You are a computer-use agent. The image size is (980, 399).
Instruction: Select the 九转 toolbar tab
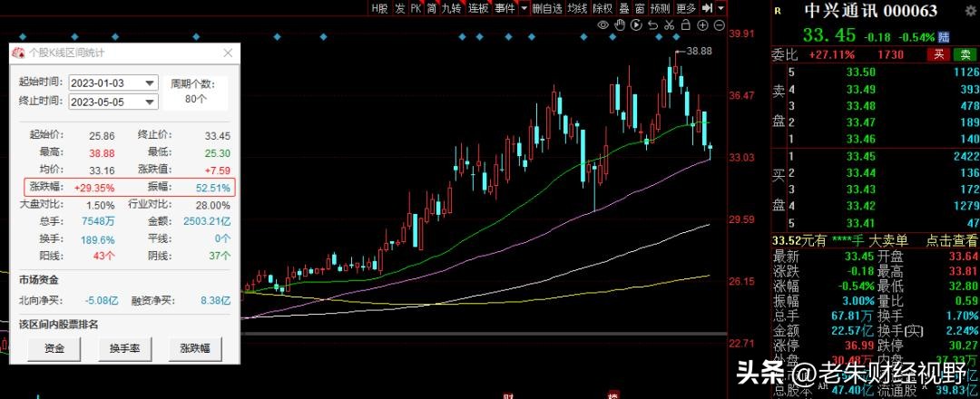(x=451, y=8)
